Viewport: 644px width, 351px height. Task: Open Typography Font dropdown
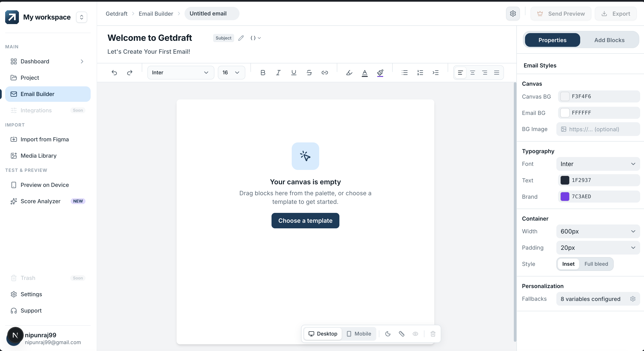pos(598,164)
